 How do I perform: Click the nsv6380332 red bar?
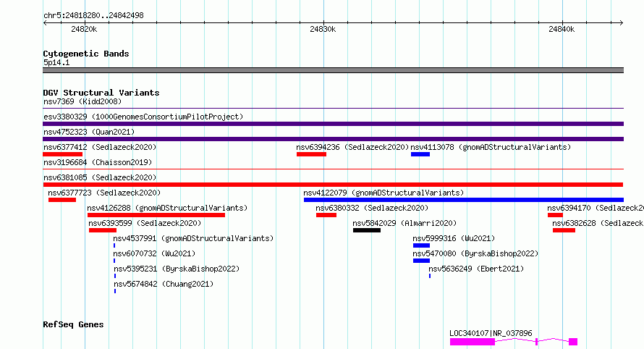click(x=326, y=215)
